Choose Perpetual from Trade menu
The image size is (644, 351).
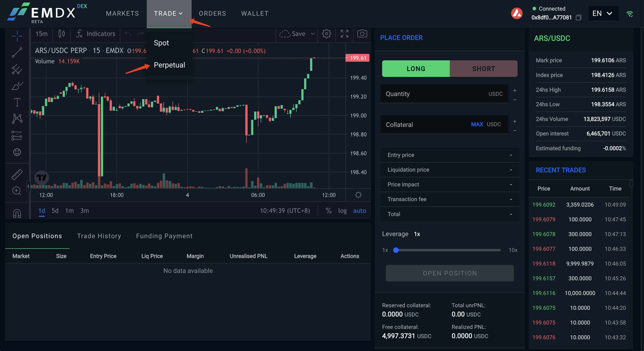pyautogui.click(x=169, y=65)
